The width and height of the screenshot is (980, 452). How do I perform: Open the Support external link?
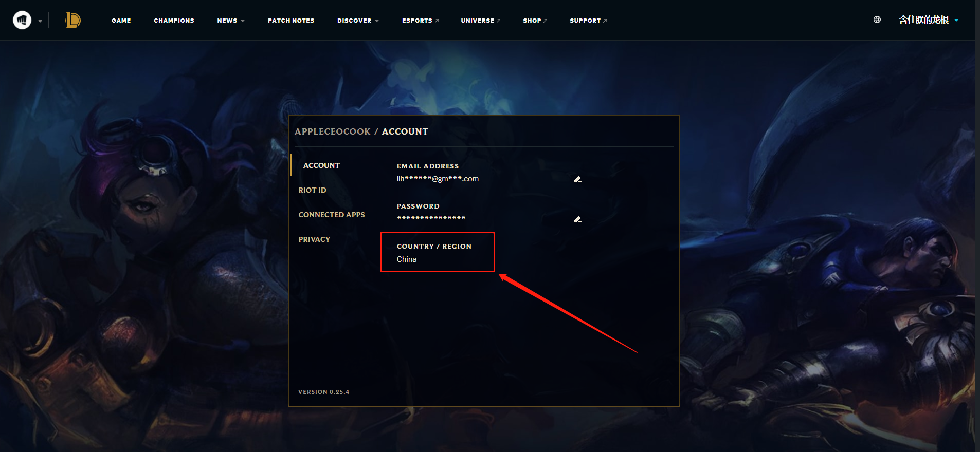588,21
